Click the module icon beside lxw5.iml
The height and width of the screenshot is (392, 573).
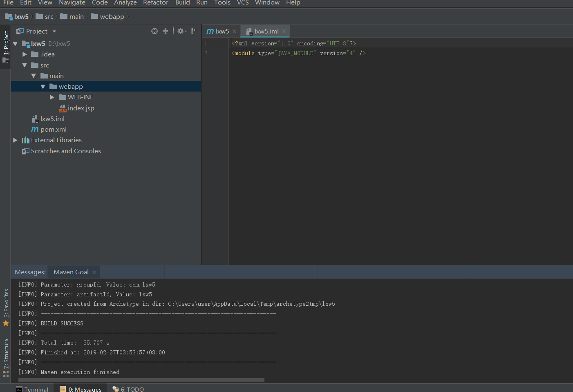pos(36,119)
